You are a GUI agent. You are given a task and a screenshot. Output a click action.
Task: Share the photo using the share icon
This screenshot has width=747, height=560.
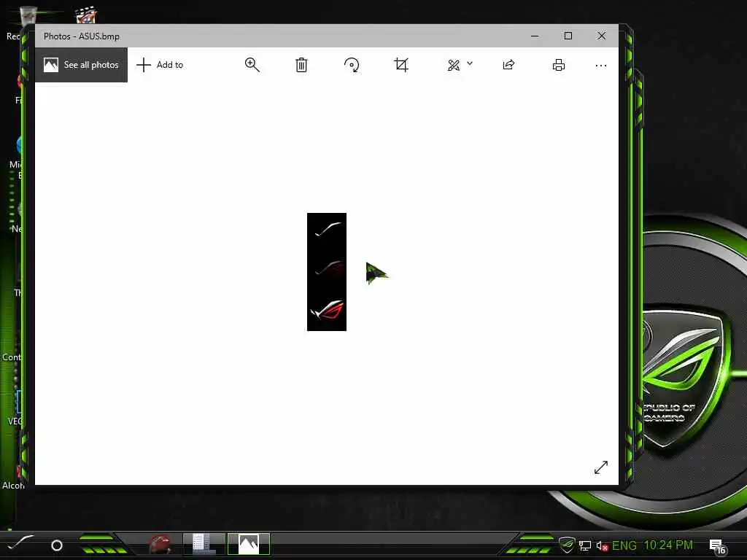508,65
